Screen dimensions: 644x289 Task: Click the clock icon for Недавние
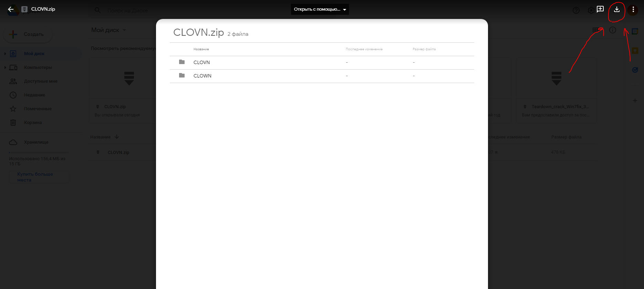click(x=13, y=95)
